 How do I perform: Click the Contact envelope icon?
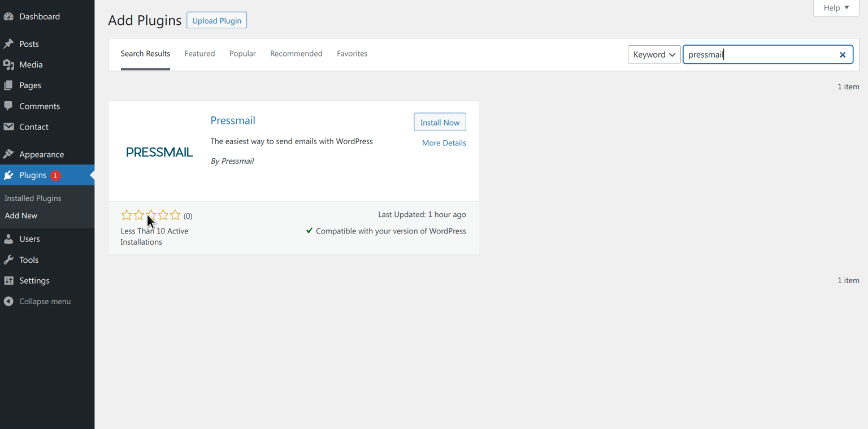point(8,127)
